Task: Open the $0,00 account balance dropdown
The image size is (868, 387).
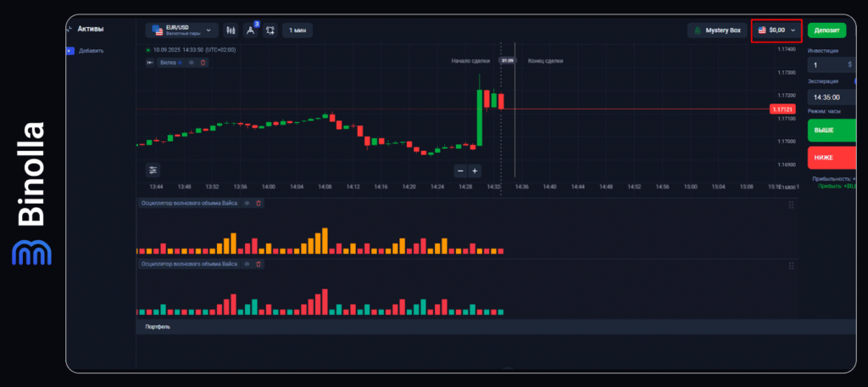Action: click(776, 31)
